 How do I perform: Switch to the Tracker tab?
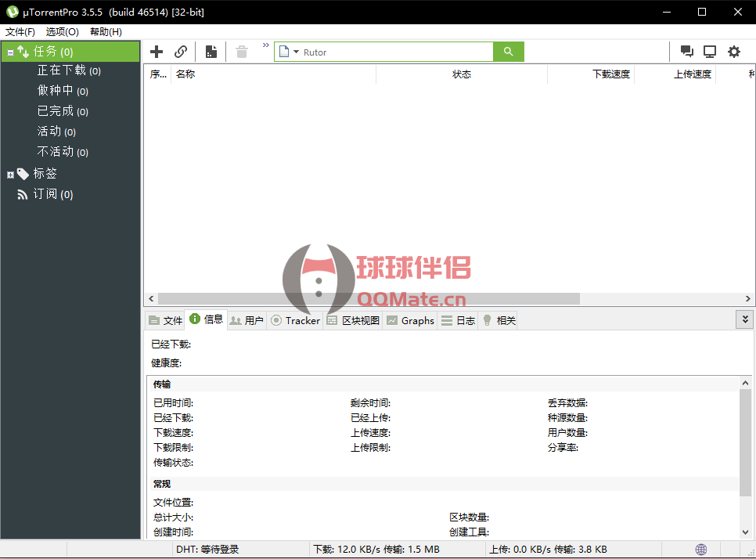(295, 320)
